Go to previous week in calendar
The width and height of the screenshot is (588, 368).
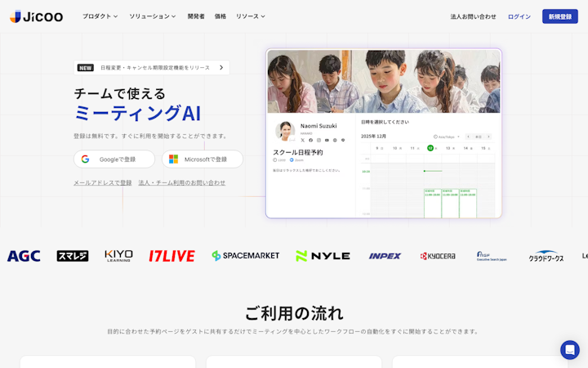click(468, 137)
